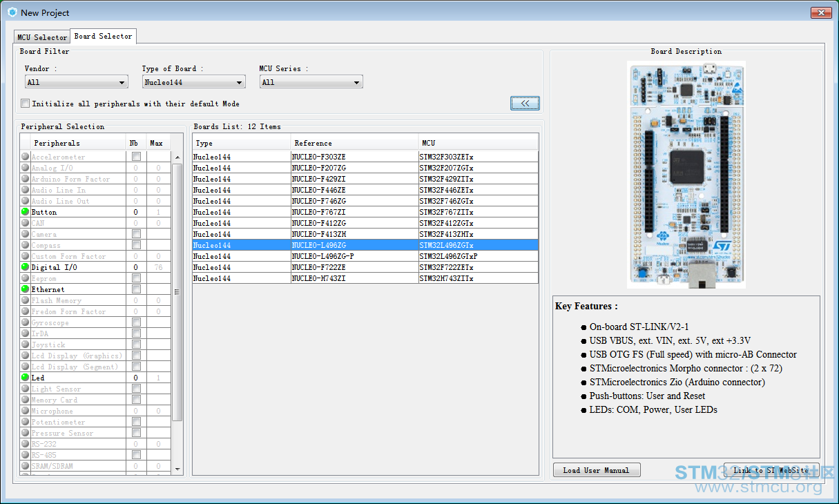Toggle the Camera checkbox
The image size is (839, 504).
(x=136, y=234)
